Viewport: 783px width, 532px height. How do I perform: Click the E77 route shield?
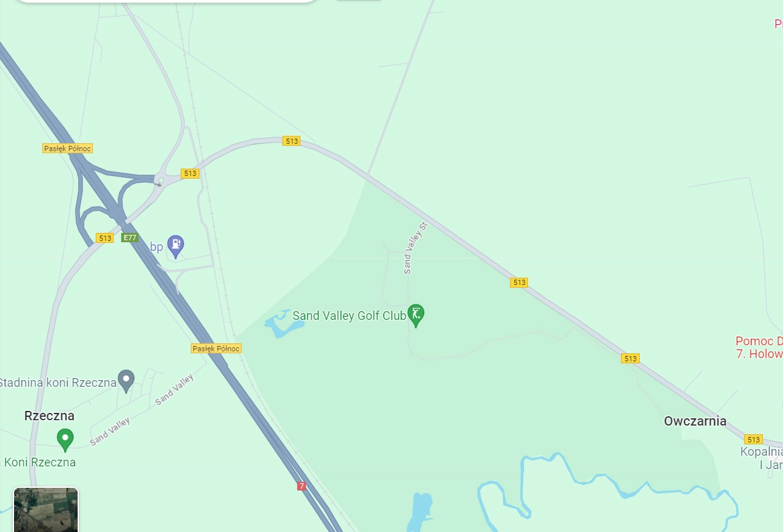129,238
